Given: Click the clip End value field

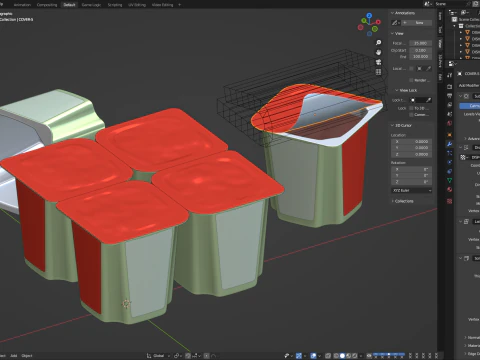Looking at the screenshot, I should 421,57.
